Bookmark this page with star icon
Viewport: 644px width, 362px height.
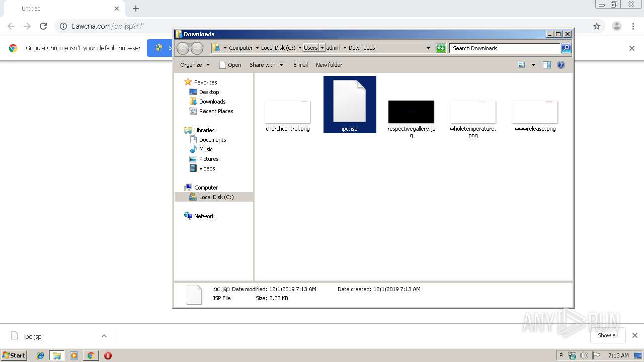coord(597,26)
